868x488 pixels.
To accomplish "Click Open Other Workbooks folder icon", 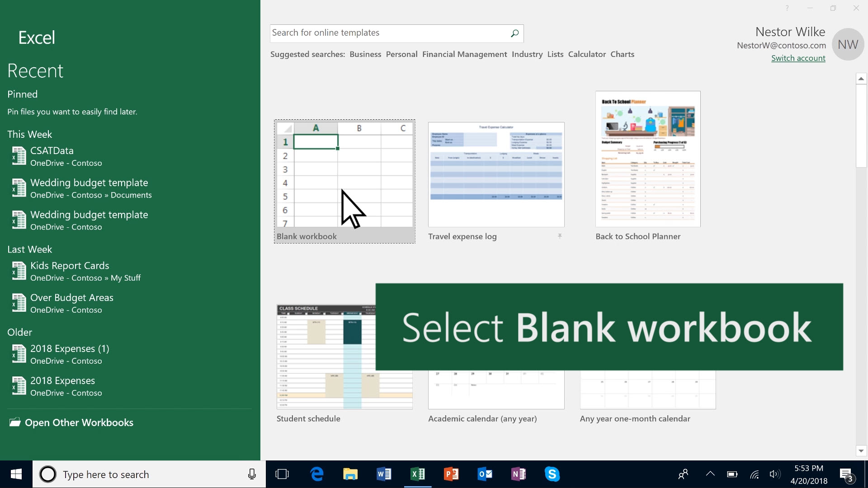I will pyautogui.click(x=15, y=422).
